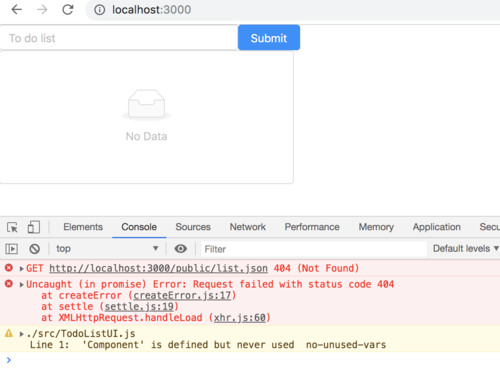Viewport: 500px width, 372px height.
Task: Click the browser forward arrow
Action: [x=42, y=10]
